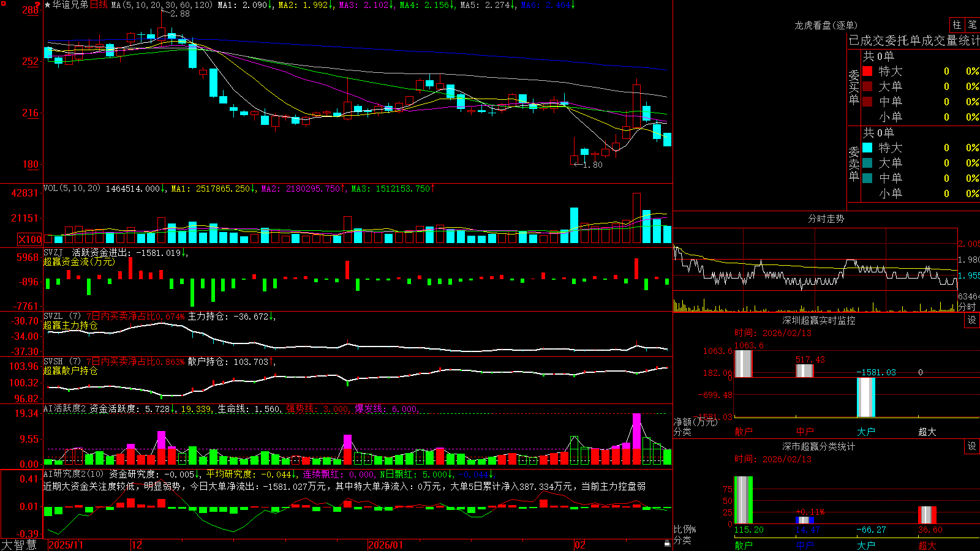The image size is (980, 551).
Task: Click the green 散户 bar above 115.20
Action: pos(744,500)
